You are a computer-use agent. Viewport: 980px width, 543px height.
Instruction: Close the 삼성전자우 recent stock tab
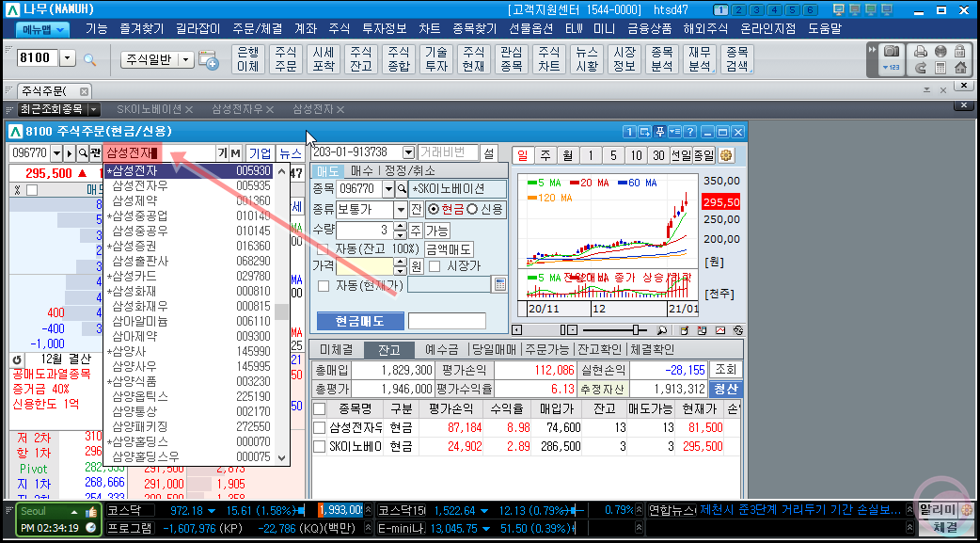click(x=270, y=109)
